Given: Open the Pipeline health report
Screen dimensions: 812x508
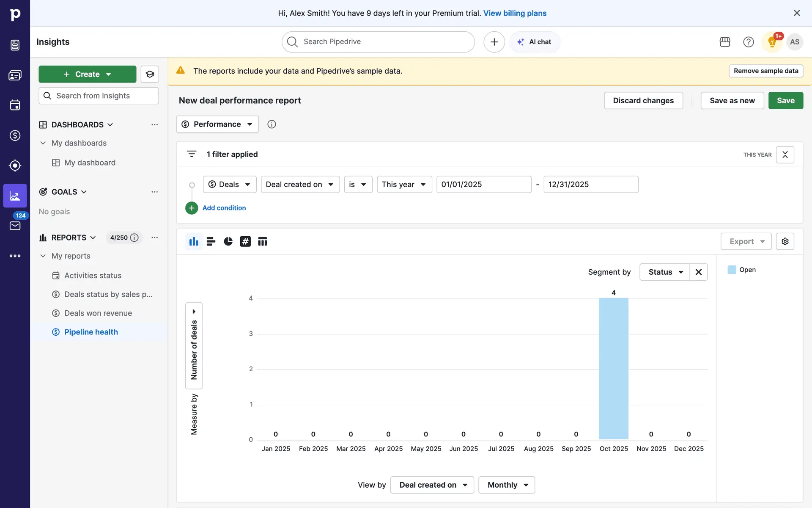Looking at the screenshot, I should [91, 332].
